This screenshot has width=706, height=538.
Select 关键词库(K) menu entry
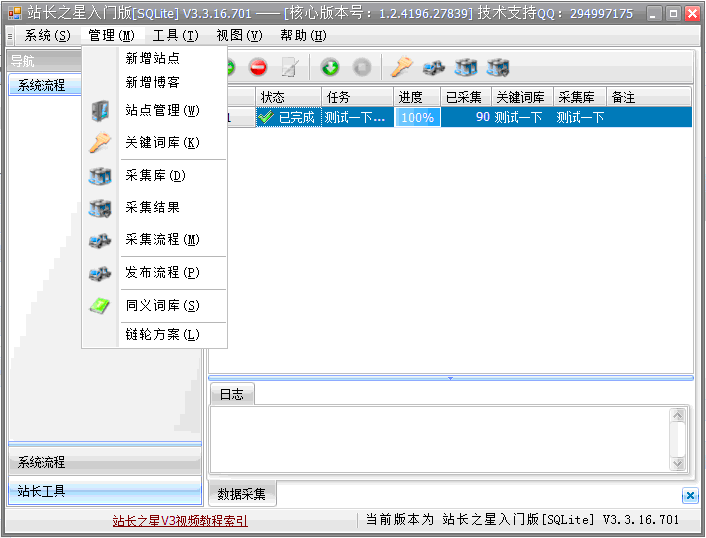[154, 143]
